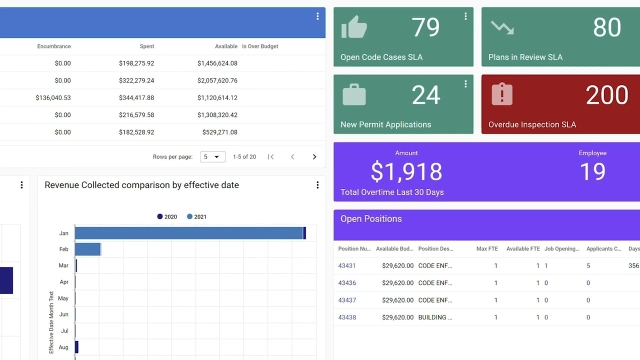Open the Rows per page dropdown
The height and width of the screenshot is (360, 640).
coord(213,157)
